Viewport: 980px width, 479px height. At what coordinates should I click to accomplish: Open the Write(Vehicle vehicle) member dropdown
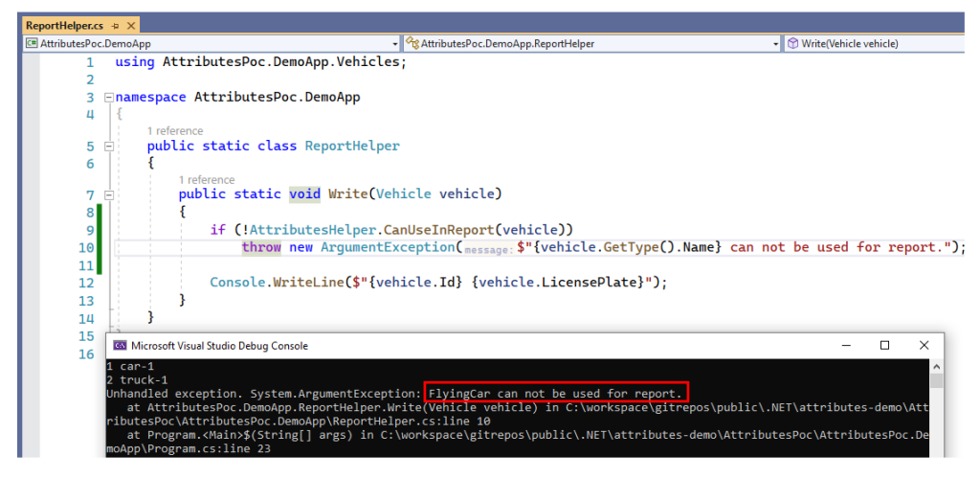click(x=874, y=44)
